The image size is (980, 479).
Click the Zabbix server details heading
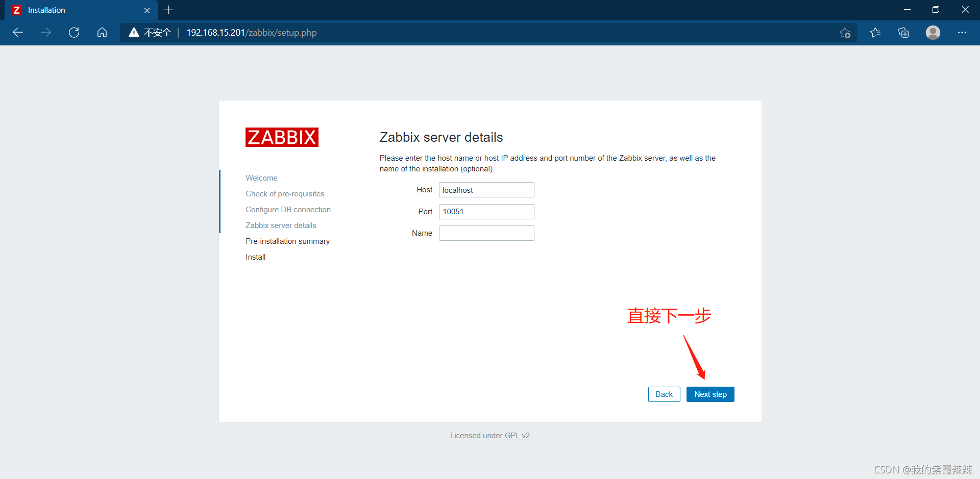tap(441, 137)
